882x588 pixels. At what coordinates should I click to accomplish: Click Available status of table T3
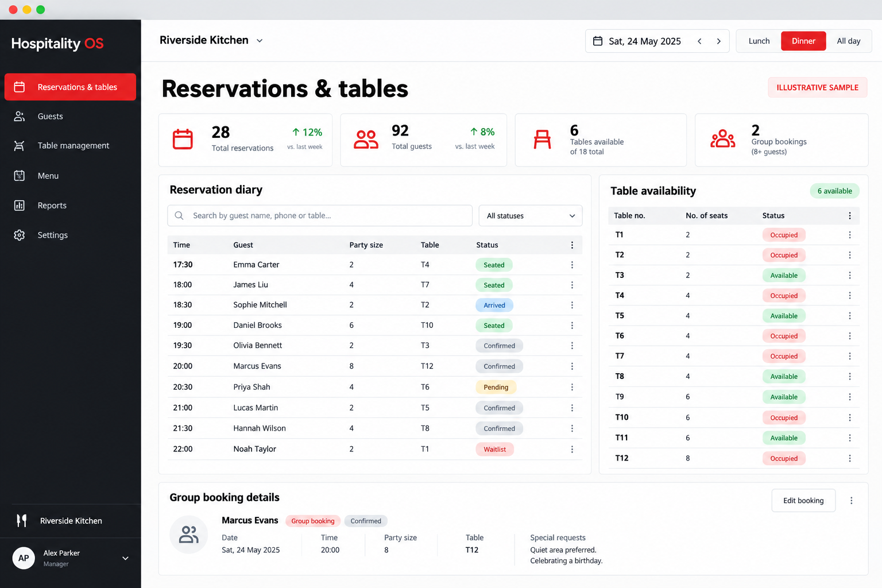784,276
